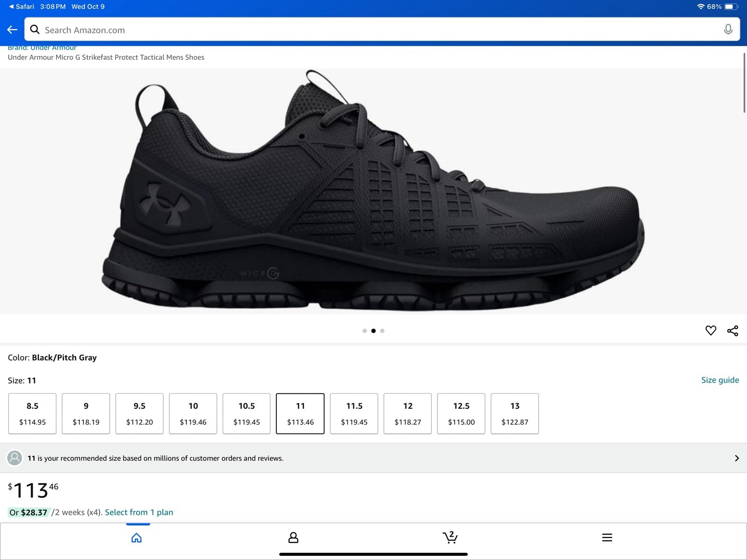This screenshot has height=560, width=747.
Task: Open the shopping cart with 2 items
Action: (x=450, y=537)
